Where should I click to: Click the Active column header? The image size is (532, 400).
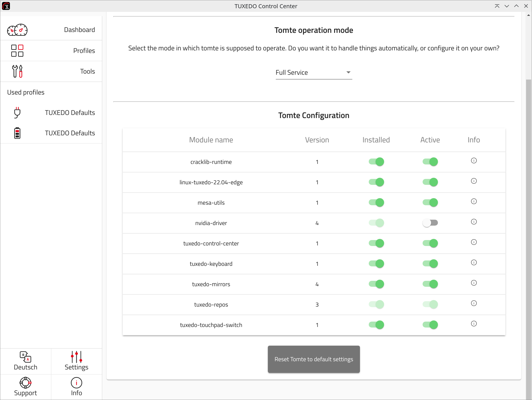coord(430,140)
